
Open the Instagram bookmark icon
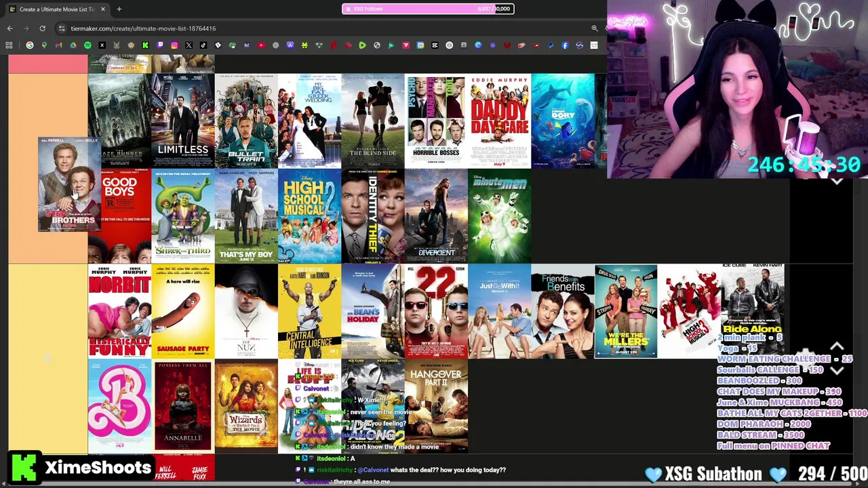point(174,45)
